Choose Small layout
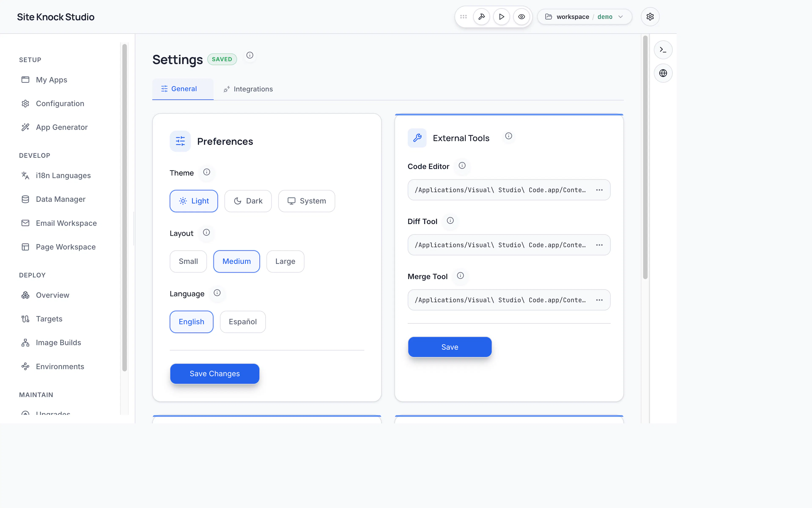This screenshot has width=812, height=508. (188, 262)
